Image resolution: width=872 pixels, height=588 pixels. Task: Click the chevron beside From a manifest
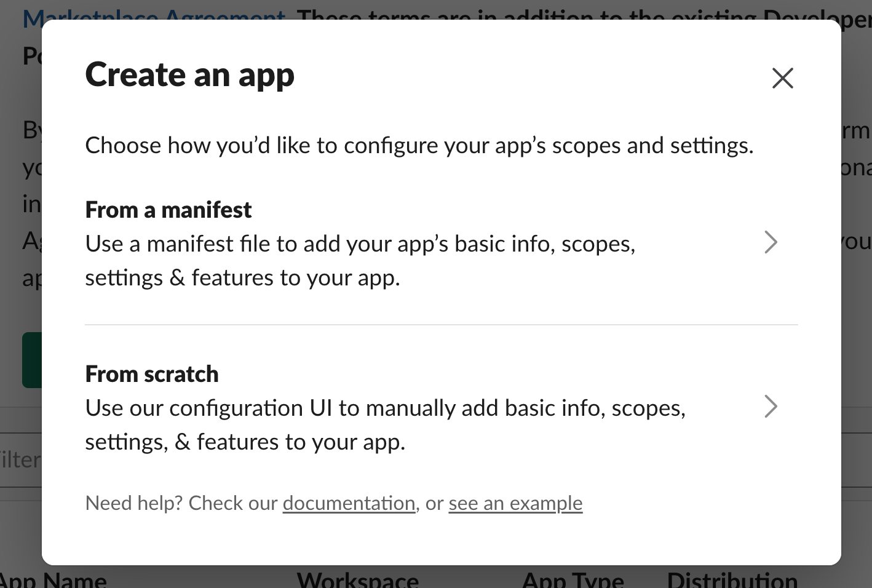pyautogui.click(x=771, y=242)
